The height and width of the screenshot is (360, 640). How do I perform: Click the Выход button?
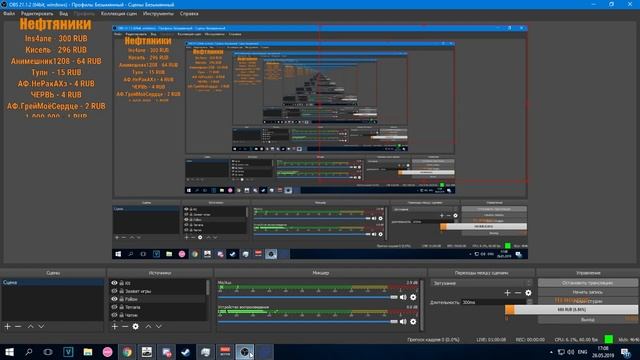point(587,320)
